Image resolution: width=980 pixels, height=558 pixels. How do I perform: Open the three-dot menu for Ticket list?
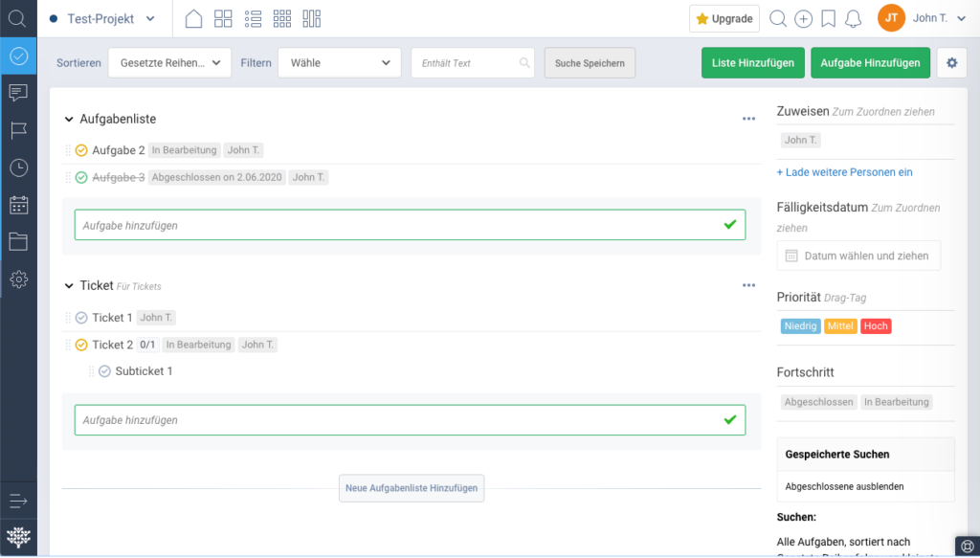(x=748, y=284)
